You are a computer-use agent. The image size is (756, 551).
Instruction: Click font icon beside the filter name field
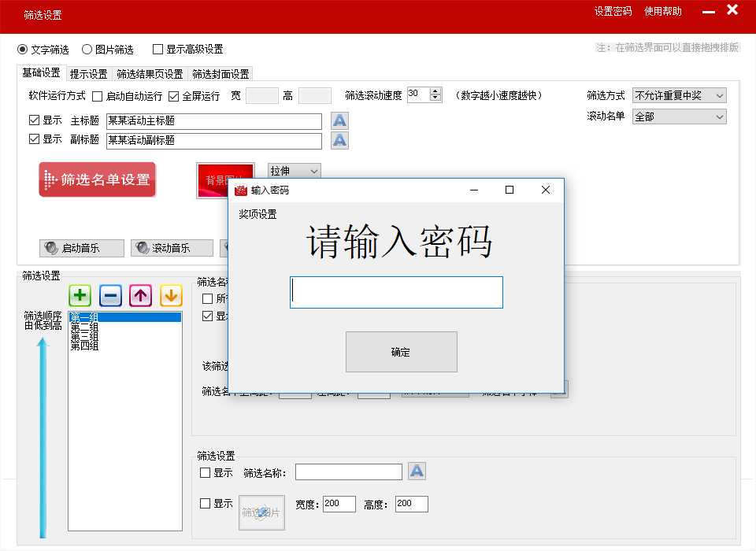417,471
